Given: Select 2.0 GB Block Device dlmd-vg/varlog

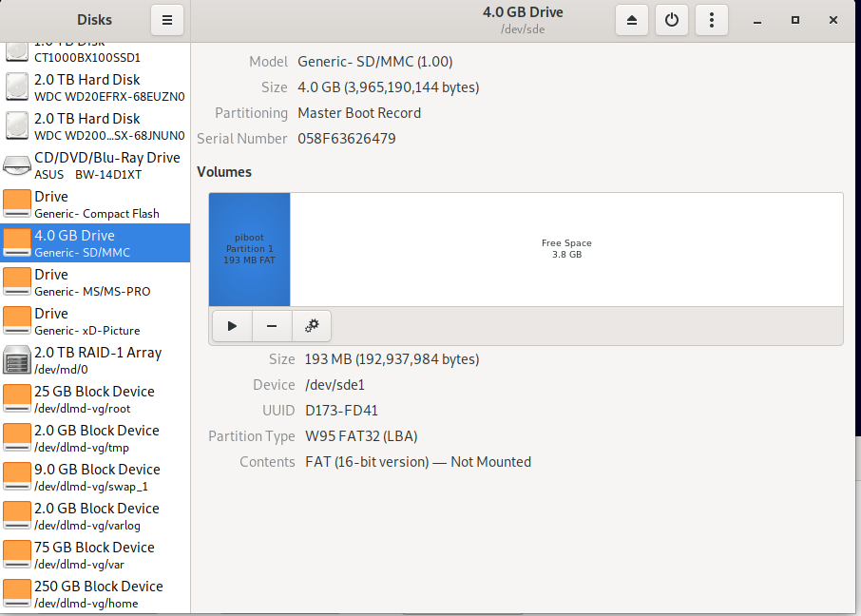Looking at the screenshot, I should [x=95, y=516].
